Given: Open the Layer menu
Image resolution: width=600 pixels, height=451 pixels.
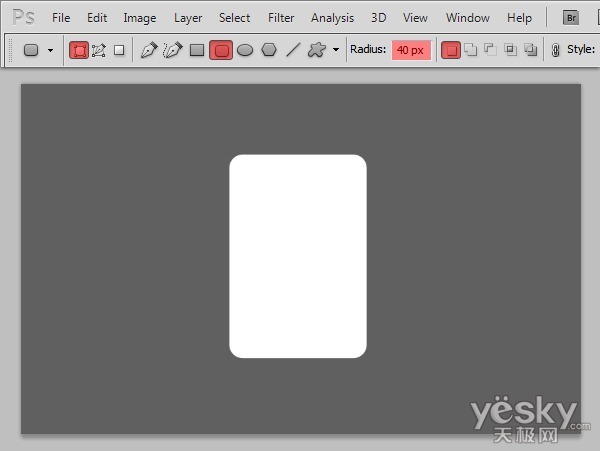Looking at the screenshot, I should (188, 18).
